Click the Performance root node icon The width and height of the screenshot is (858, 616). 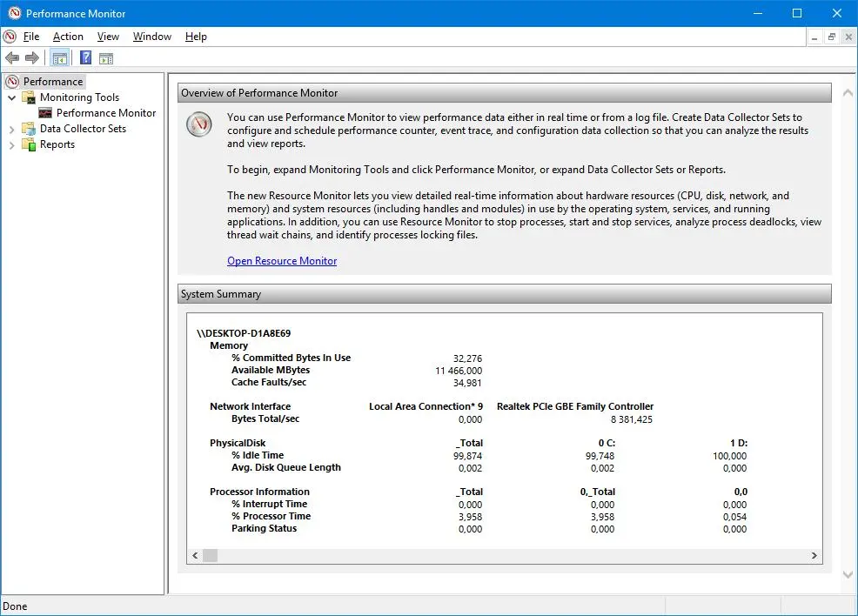point(12,82)
